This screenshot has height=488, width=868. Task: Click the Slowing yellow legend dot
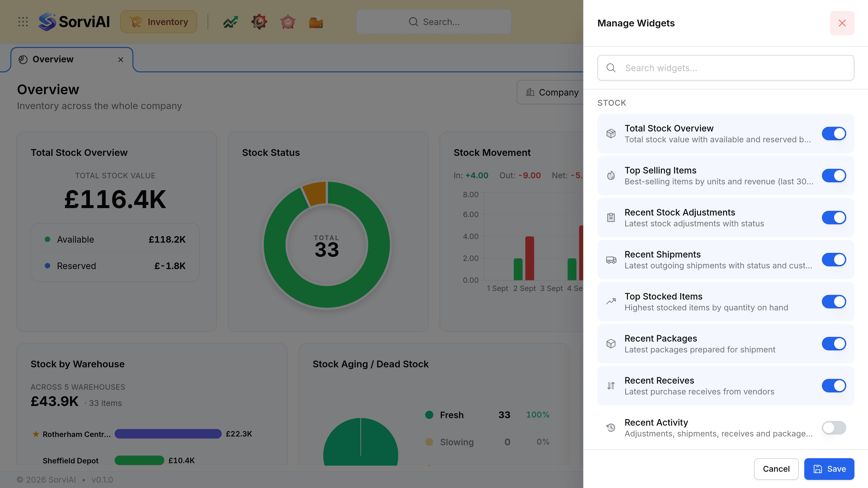point(429,442)
